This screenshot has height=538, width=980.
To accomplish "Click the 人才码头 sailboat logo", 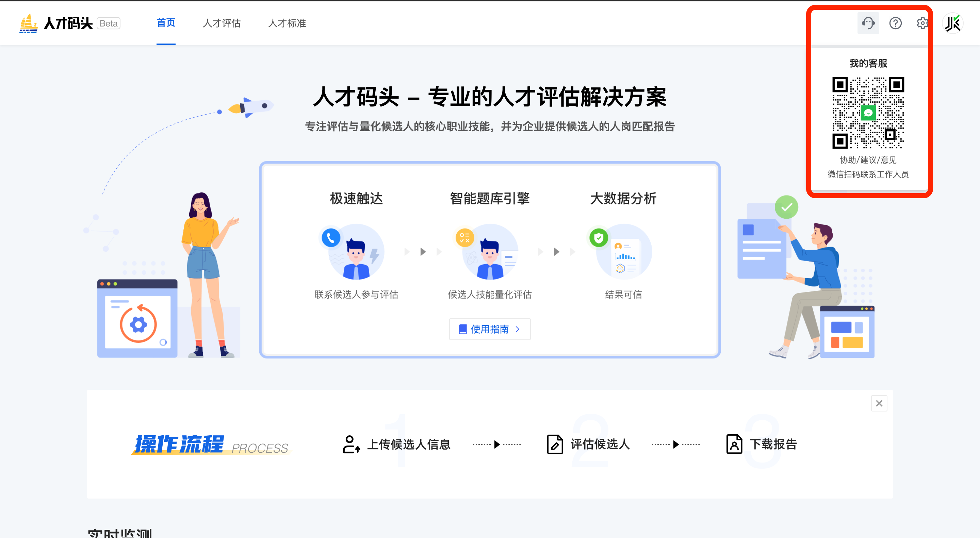I will [29, 23].
